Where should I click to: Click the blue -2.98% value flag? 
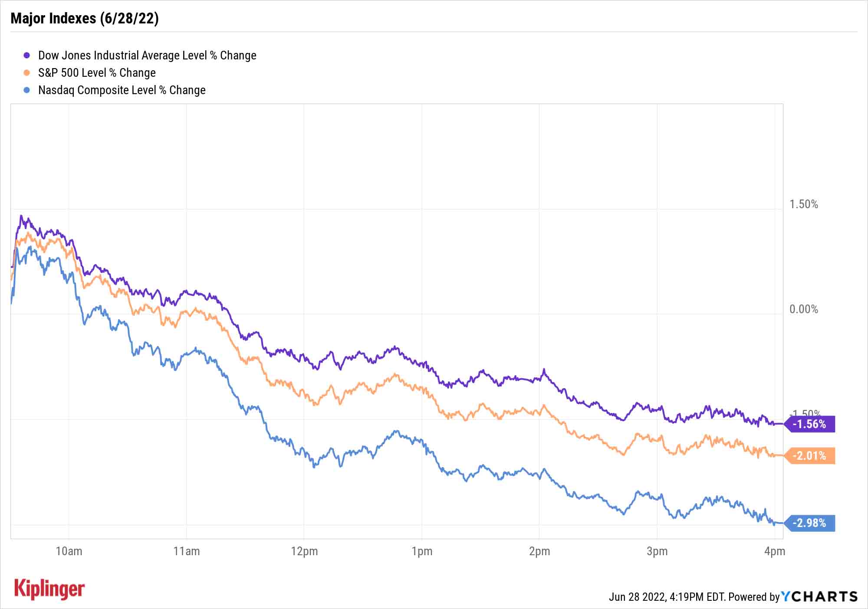810,523
